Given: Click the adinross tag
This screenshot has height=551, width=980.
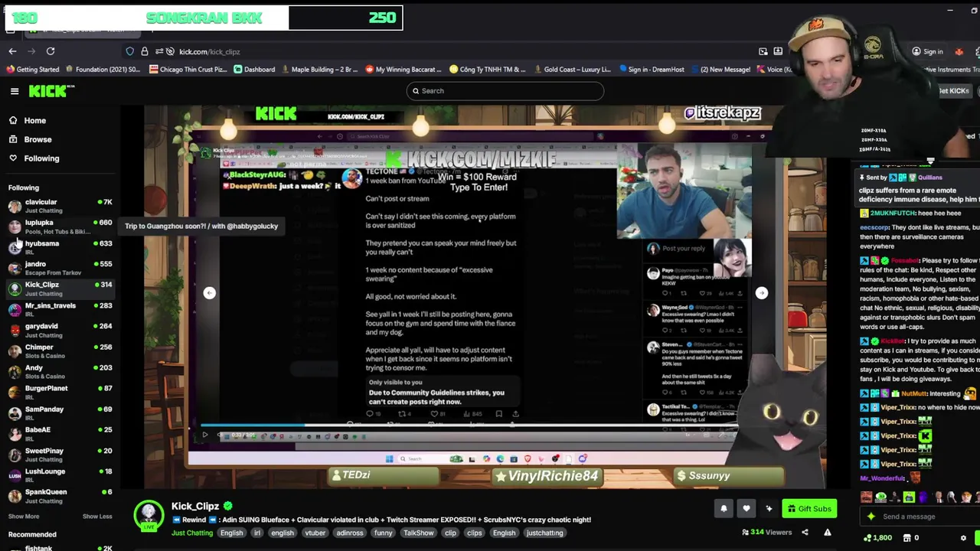Looking at the screenshot, I should pyautogui.click(x=350, y=533).
